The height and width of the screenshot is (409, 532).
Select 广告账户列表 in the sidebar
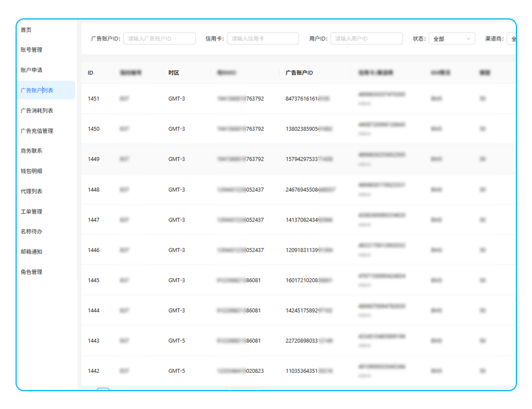tap(37, 90)
